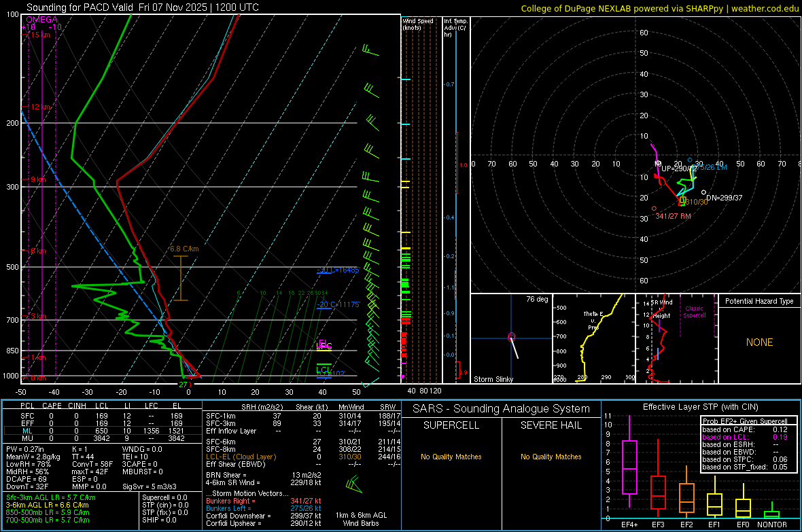802x532 pixels.
Task: Click the Corfidi Downshear = 299/37 kt line
Action: [x=264, y=516]
